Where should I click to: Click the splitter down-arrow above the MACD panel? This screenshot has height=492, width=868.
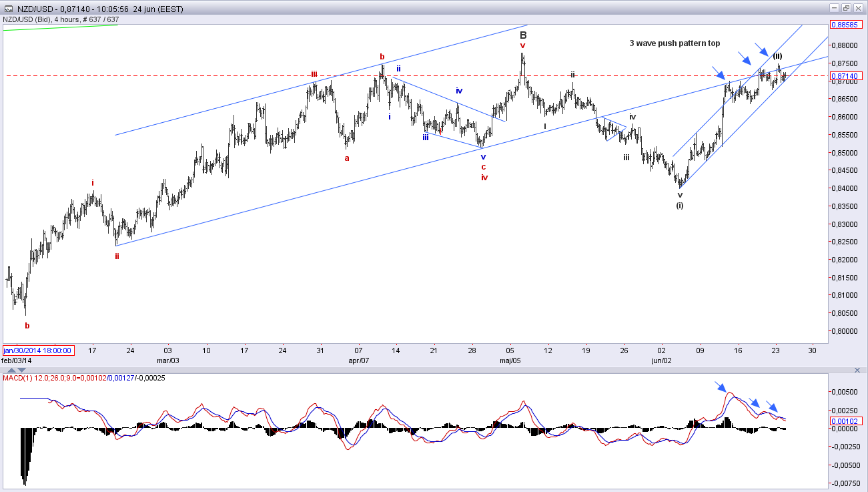point(23,369)
